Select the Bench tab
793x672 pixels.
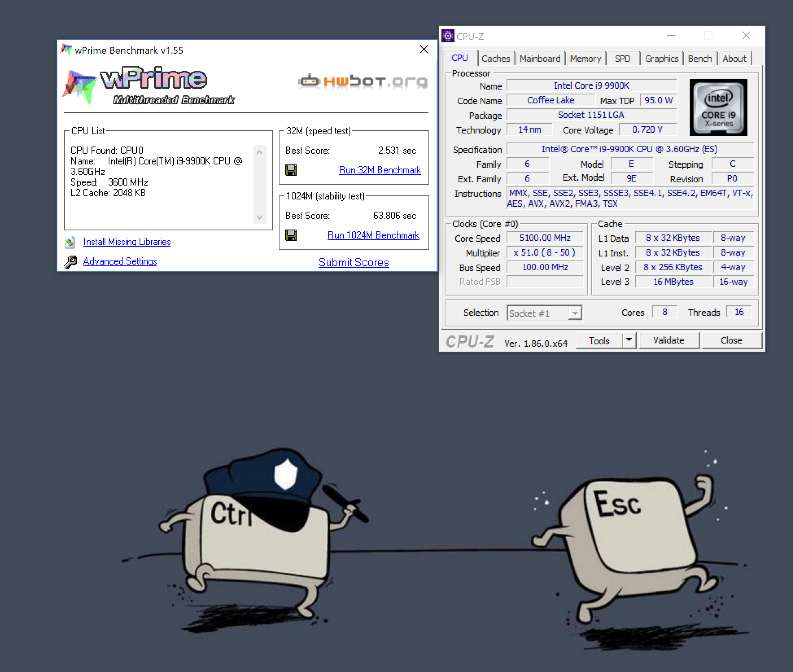pos(700,59)
